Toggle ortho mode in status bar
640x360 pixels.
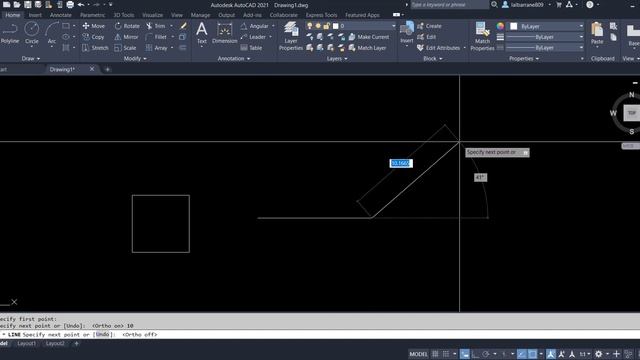point(476,354)
